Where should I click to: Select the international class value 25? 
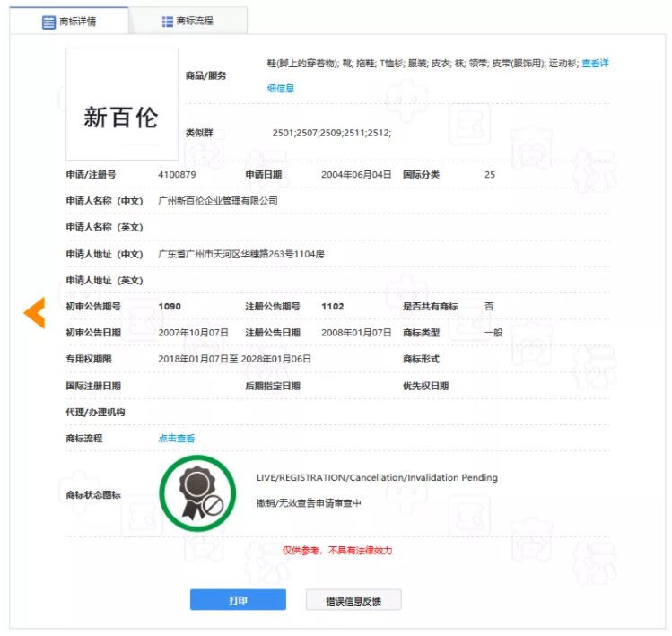click(490, 174)
